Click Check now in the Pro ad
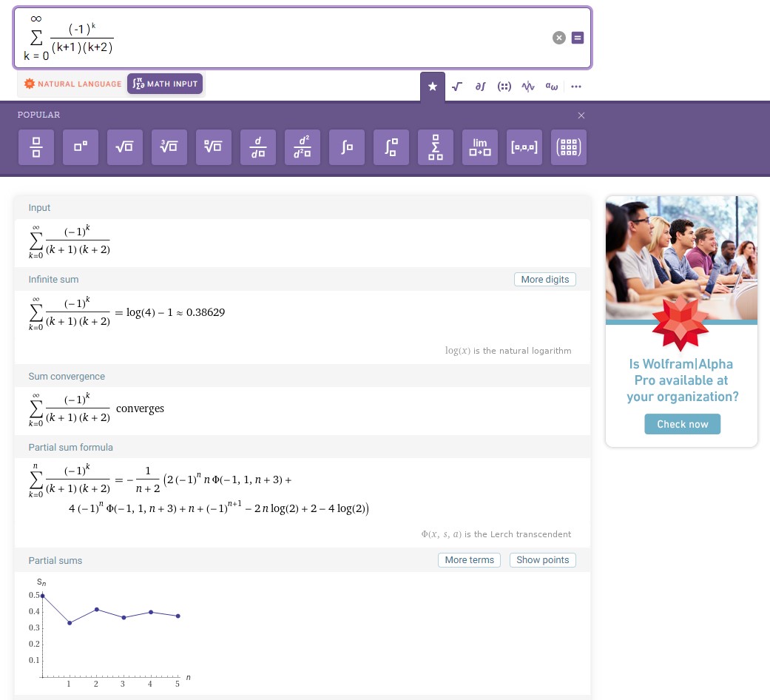This screenshot has width=770, height=700. pos(682,424)
